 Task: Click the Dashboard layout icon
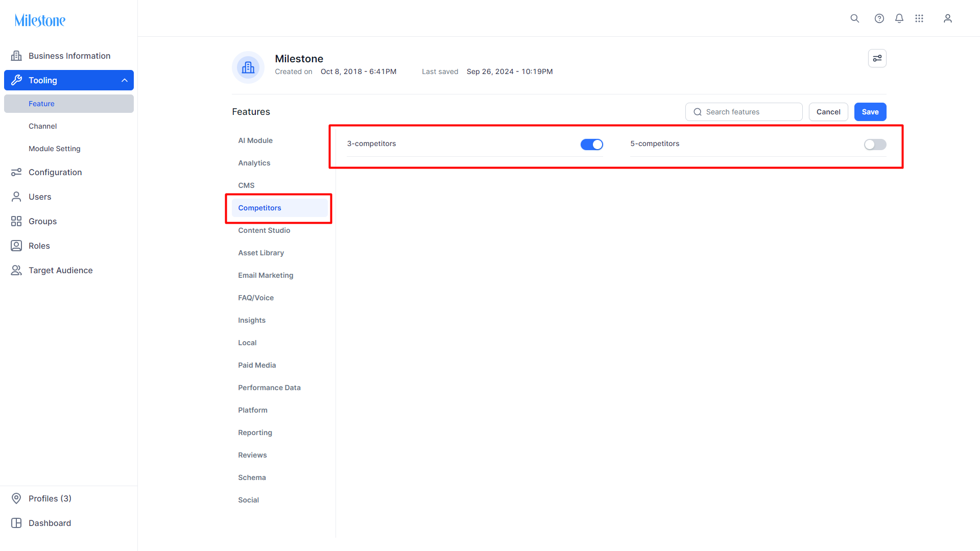coord(16,523)
